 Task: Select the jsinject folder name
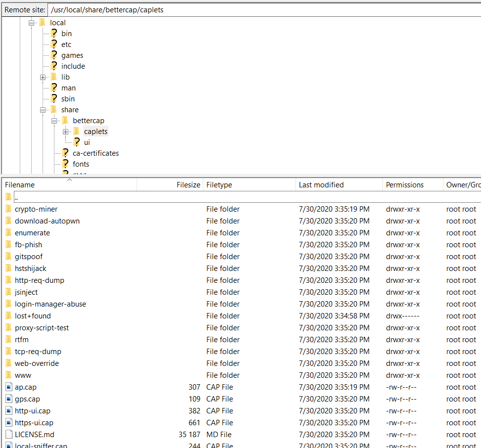click(26, 292)
